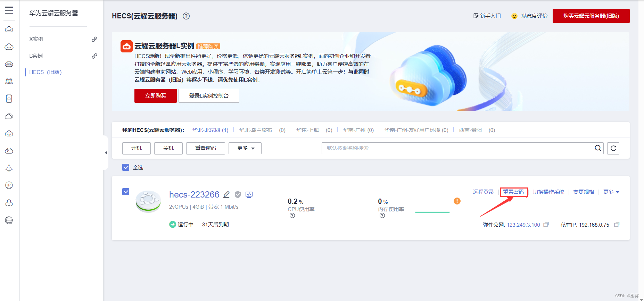This screenshot has height=301, width=644.
Task: Switch to the 华东-上海一 (0) region tab
Action: coord(314,130)
